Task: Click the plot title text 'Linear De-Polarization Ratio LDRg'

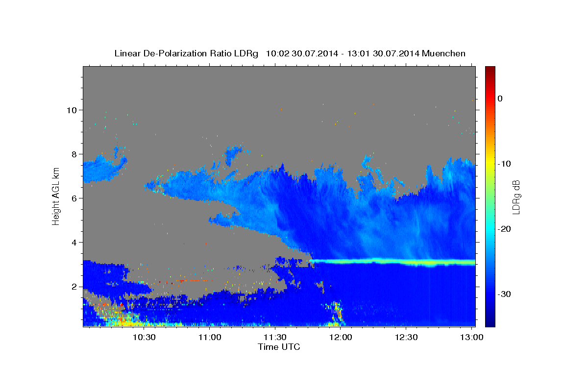Action: pos(186,53)
